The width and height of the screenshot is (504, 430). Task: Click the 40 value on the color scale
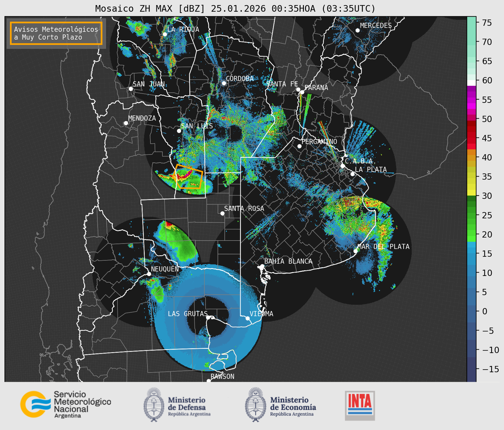[x=487, y=157]
